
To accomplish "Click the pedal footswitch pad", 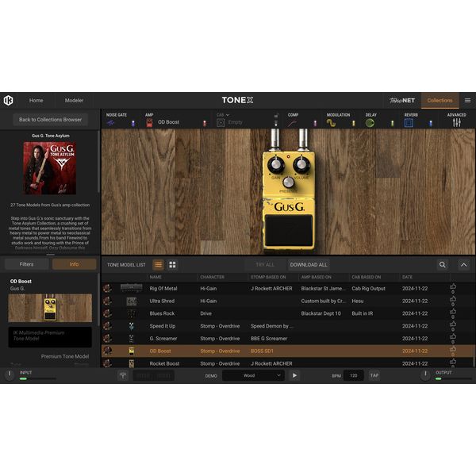I will point(289,230).
